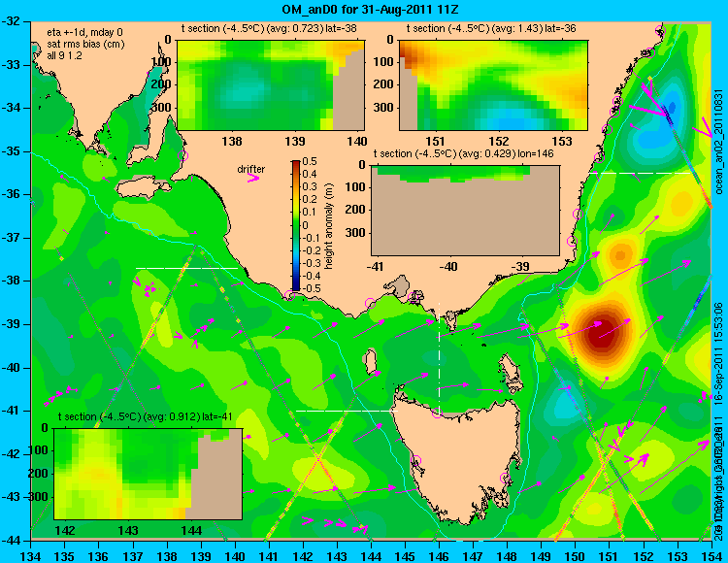This screenshot has width=728, height=563.
Task: Click Kangaroo Island on the map
Action: click(144, 187)
